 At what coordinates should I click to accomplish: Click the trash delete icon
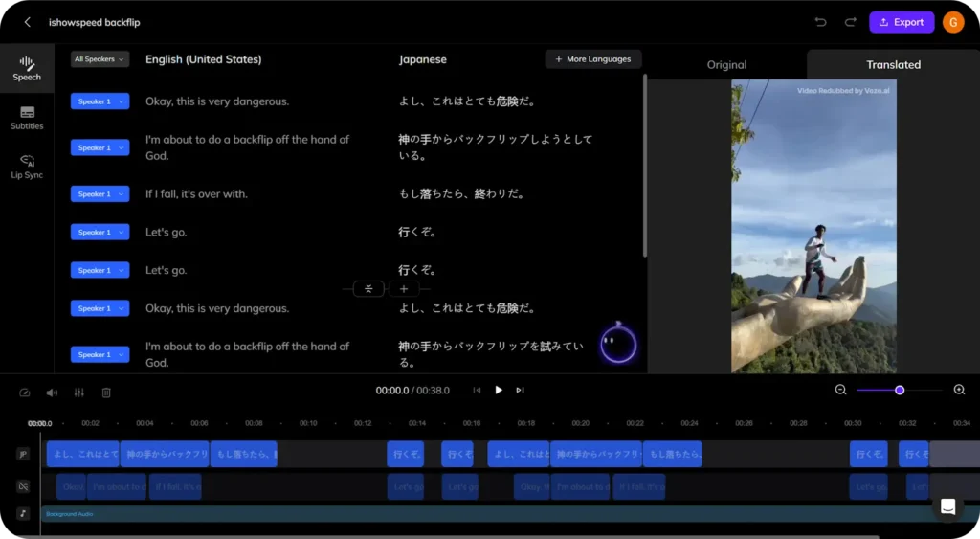(x=106, y=393)
